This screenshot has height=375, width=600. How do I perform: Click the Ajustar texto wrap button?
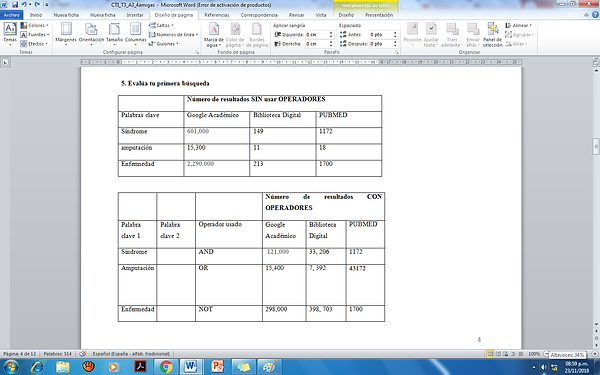[x=431, y=34]
